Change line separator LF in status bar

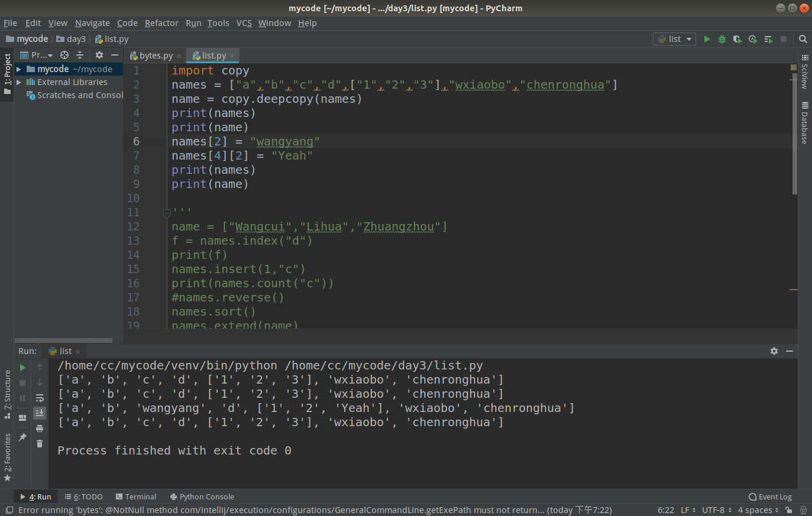pyautogui.click(x=688, y=510)
